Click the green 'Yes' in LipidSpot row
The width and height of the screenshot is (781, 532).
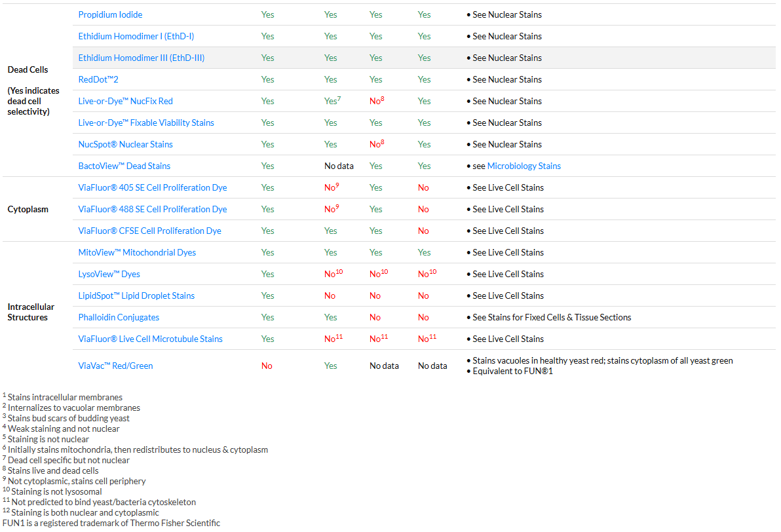pyautogui.click(x=268, y=296)
